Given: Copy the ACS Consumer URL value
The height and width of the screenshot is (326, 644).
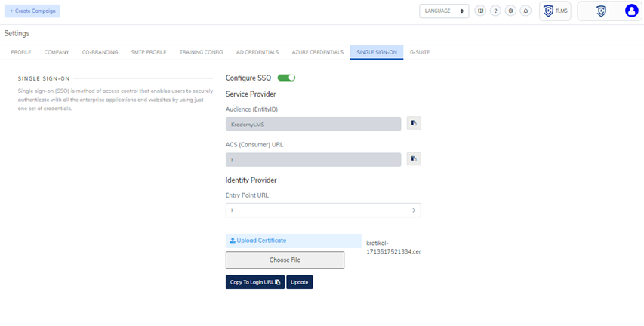Looking at the screenshot, I should coord(414,159).
